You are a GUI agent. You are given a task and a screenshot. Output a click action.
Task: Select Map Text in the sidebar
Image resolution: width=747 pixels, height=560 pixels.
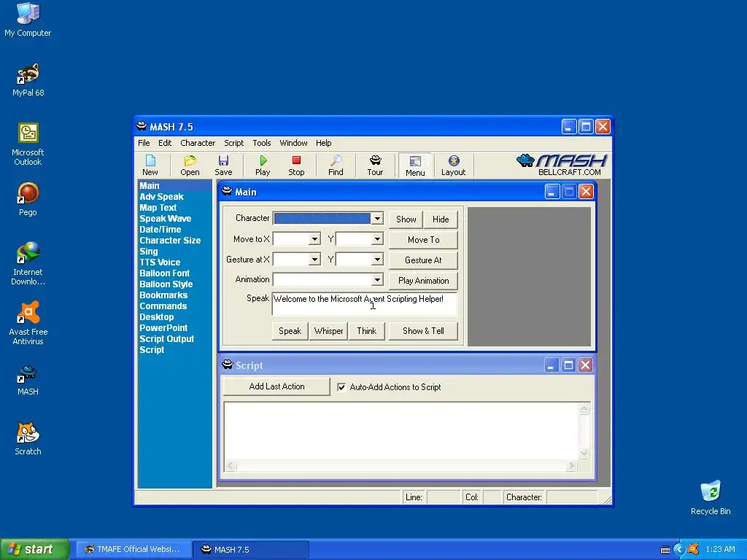(x=158, y=208)
